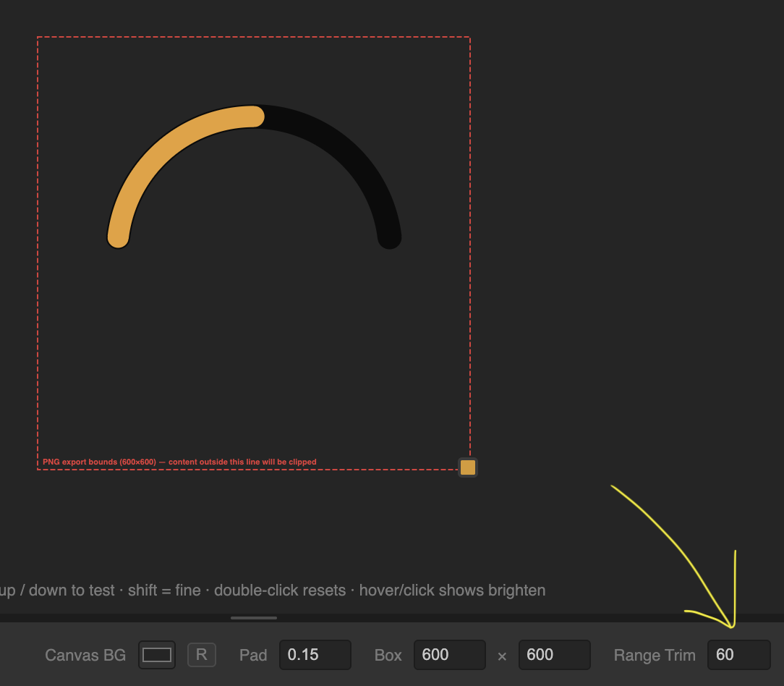Click the 'double-click resets' hint text

(280, 590)
